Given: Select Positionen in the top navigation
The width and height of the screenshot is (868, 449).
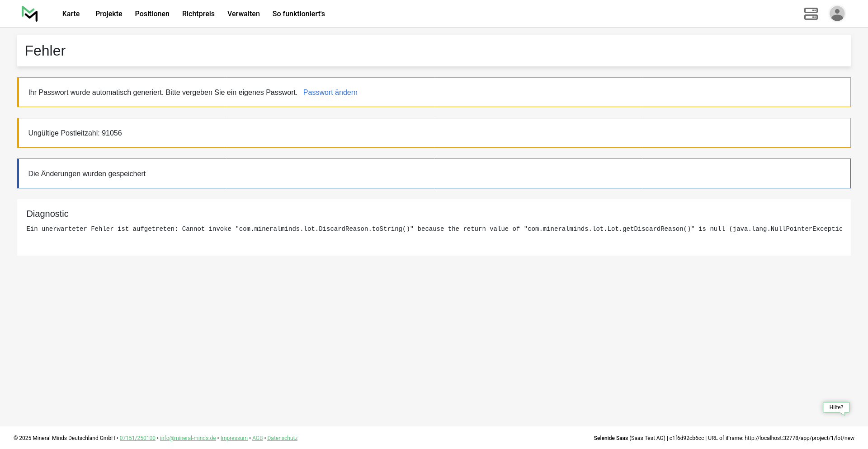Looking at the screenshot, I should [x=152, y=14].
